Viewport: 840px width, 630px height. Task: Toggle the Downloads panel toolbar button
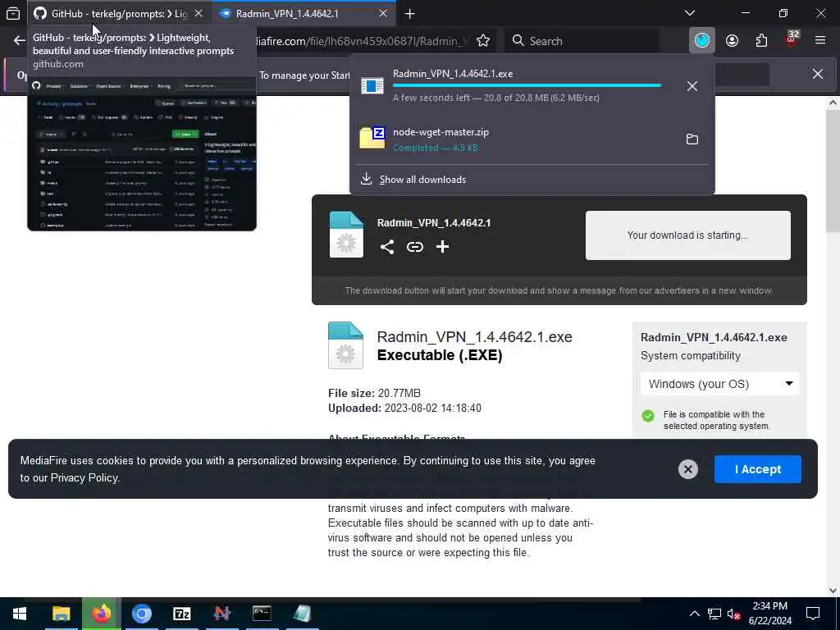(702, 41)
